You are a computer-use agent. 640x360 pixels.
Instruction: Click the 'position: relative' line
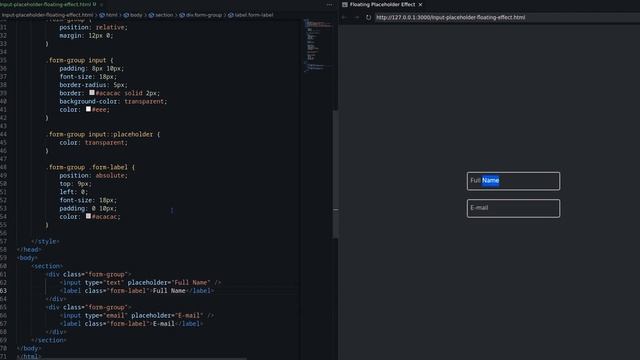(93, 27)
